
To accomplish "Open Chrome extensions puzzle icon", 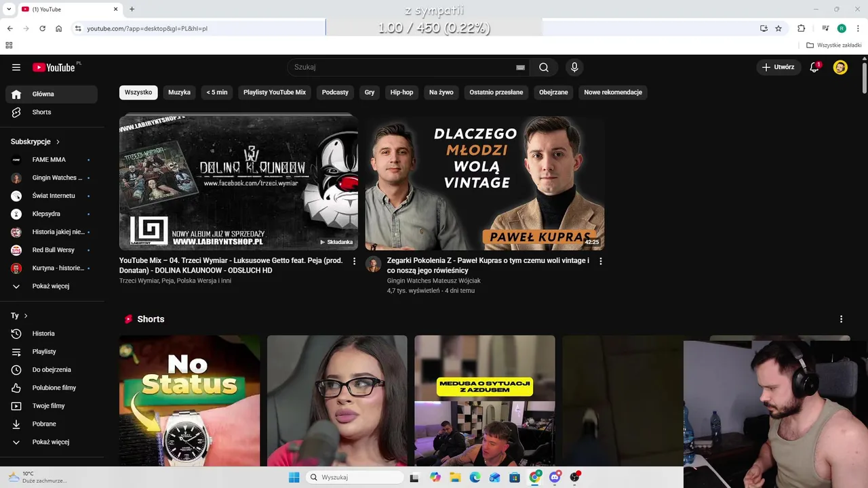I will (x=801, y=28).
